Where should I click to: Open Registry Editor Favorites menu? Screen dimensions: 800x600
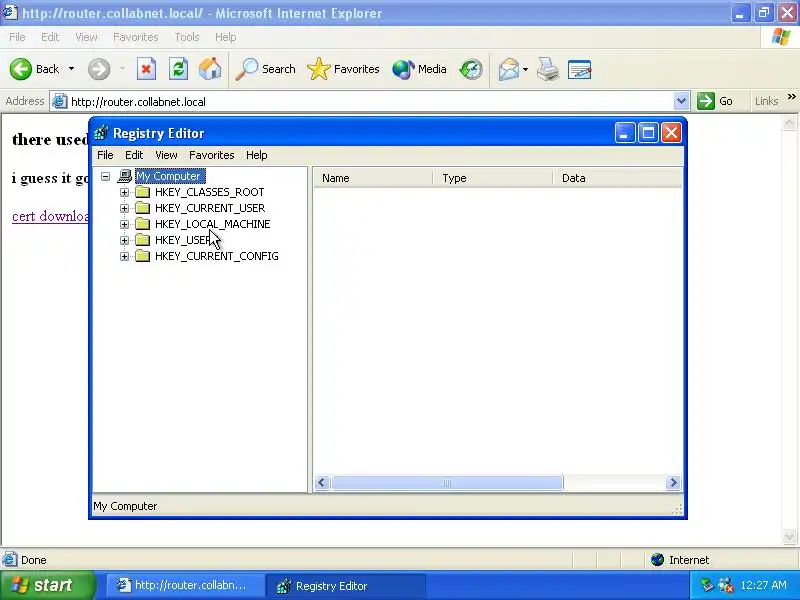tap(212, 155)
